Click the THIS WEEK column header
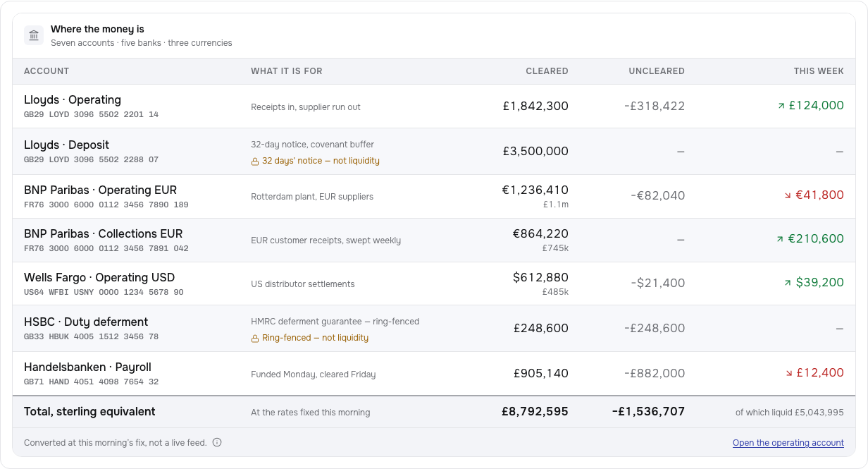Viewport: 868px width, 469px height. point(819,71)
